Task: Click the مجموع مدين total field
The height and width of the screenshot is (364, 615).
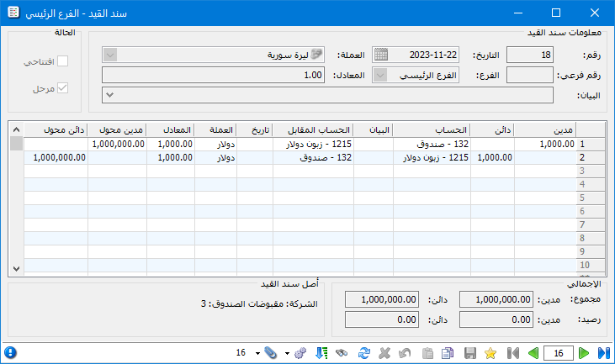Action: click(496, 299)
